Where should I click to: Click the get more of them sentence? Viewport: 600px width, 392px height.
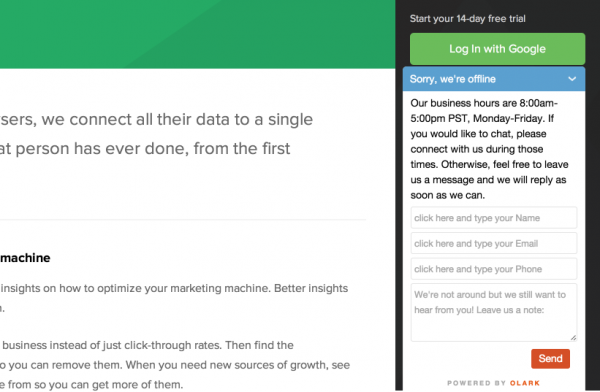(x=92, y=385)
